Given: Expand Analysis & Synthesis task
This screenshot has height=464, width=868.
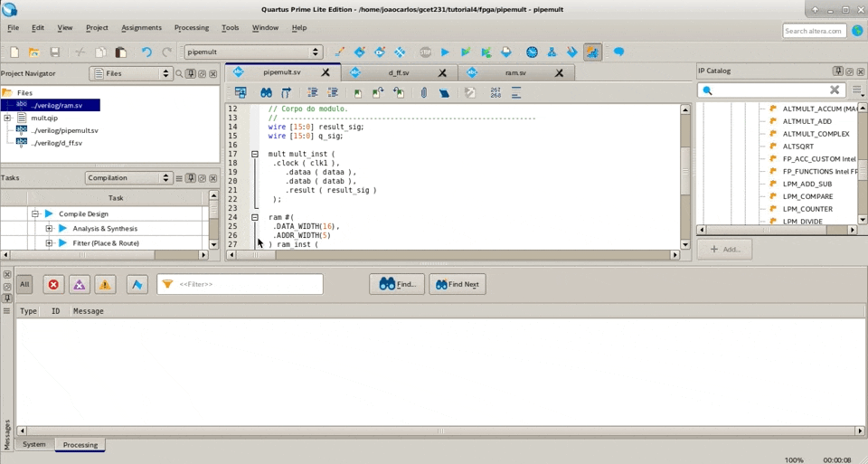Looking at the screenshot, I should (x=49, y=229).
